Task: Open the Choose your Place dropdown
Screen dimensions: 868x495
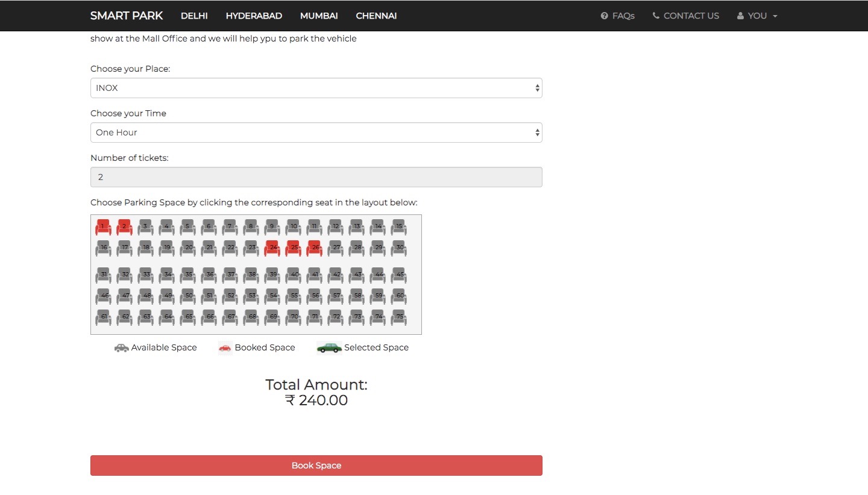Action: click(x=316, y=88)
